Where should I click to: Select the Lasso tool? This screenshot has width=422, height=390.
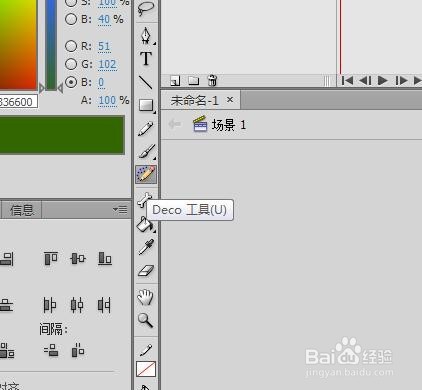146,8
